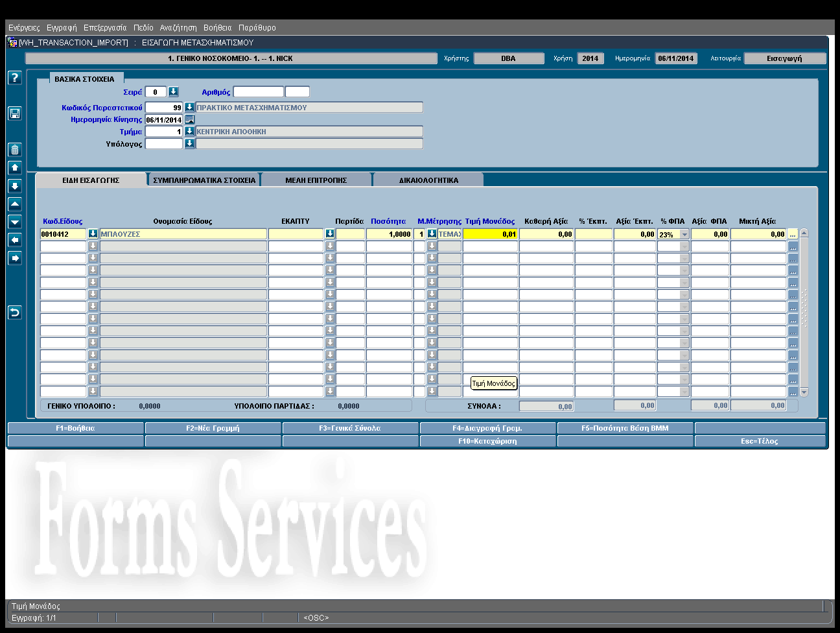Click the boxed up-arrow sidebar icon
Image resolution: width=840 pixels, height=633 pixels.
(x=15, y=167)
